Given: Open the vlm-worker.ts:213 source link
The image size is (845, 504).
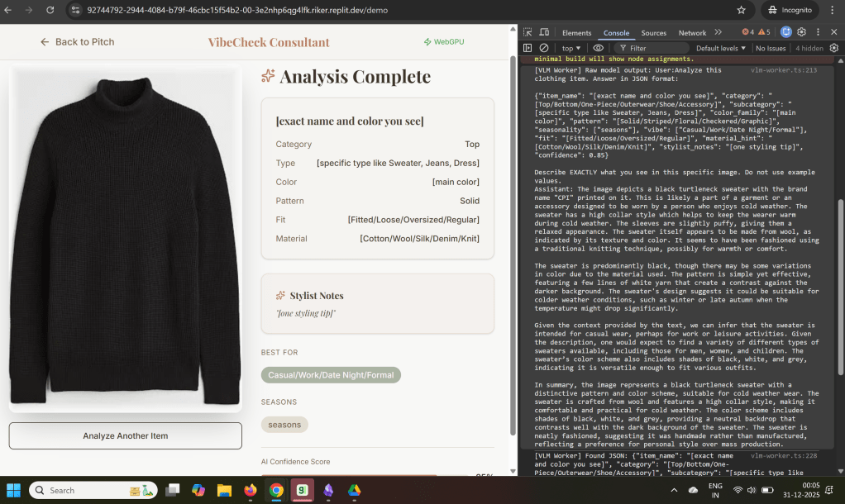Looking at the screenshot, I should pos(793,70).
